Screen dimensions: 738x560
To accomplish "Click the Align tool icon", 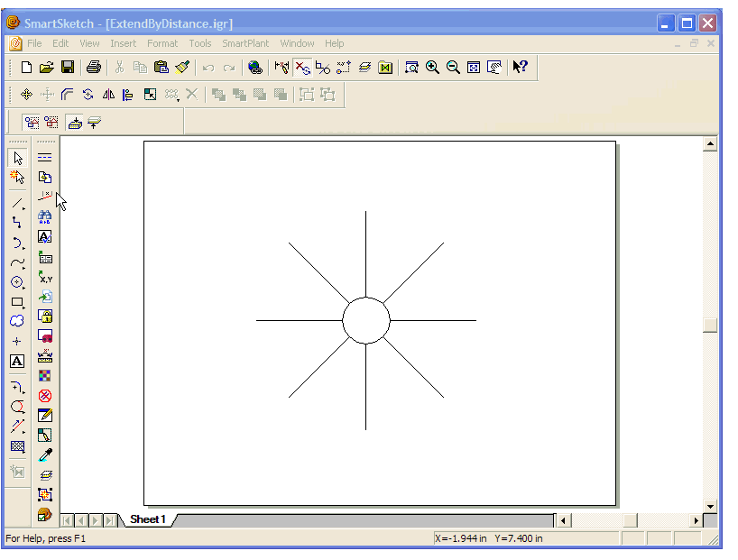I will [x=127, y=95].
